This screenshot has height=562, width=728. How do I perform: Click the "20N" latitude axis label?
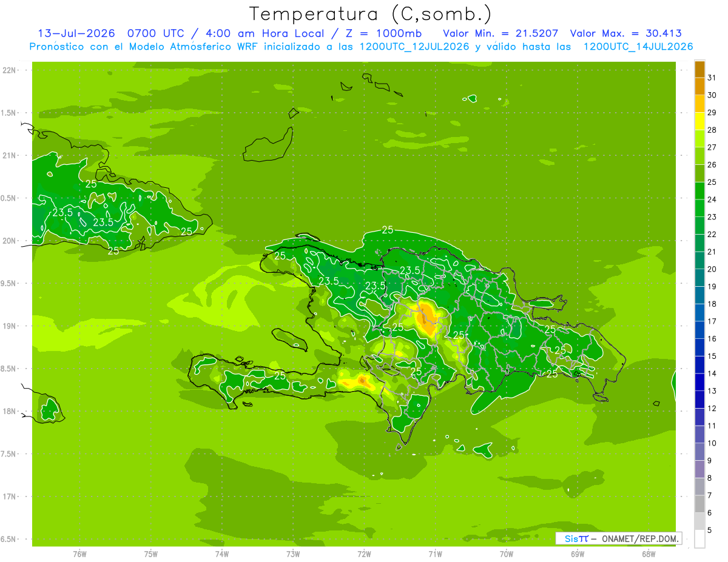[x=10, y=241]
